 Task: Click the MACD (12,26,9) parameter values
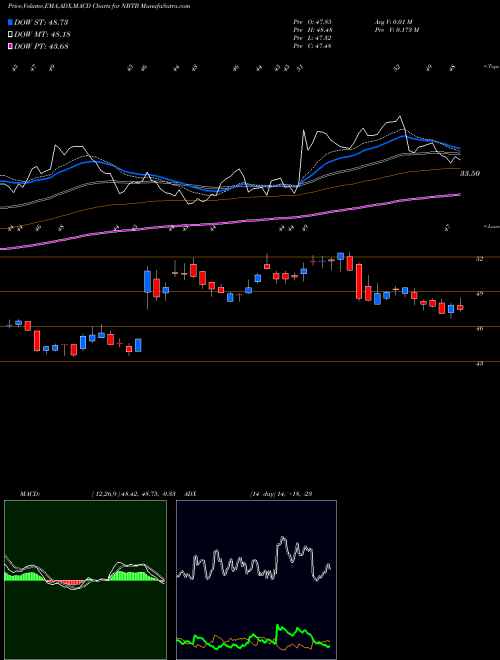(x=133, y=493)
